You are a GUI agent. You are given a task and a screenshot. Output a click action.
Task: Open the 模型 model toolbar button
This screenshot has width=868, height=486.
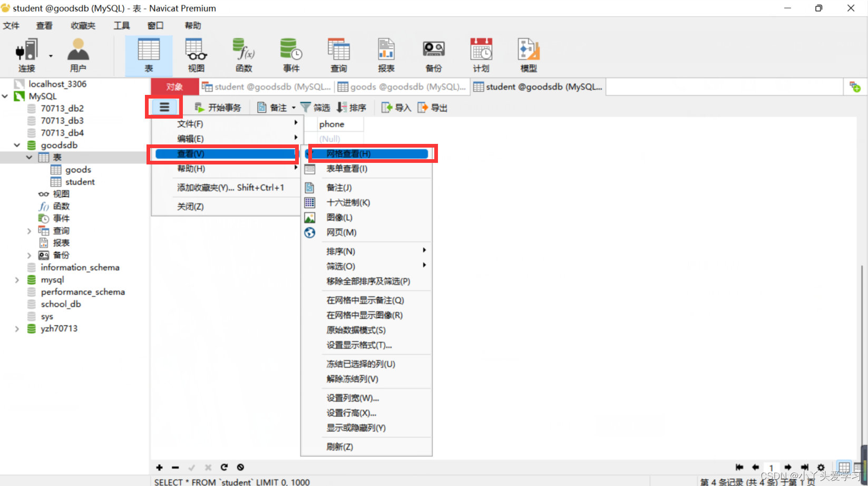[528, 55]
